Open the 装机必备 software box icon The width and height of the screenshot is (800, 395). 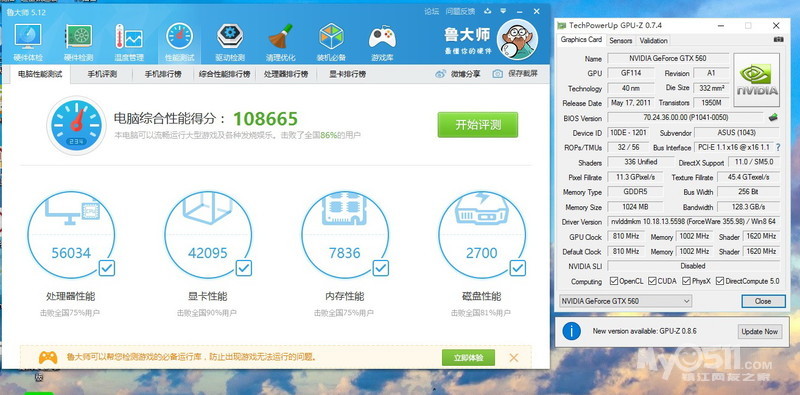click(331, 37)
